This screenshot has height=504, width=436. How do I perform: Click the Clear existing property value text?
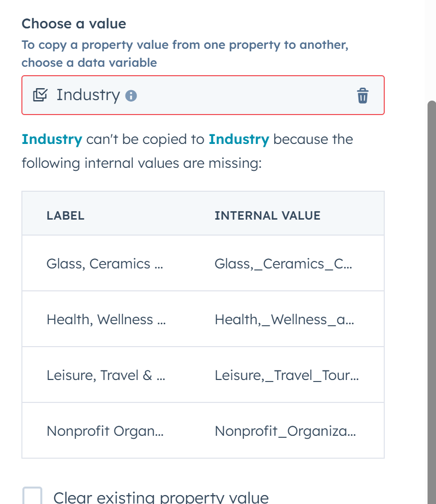pos(161,496)
